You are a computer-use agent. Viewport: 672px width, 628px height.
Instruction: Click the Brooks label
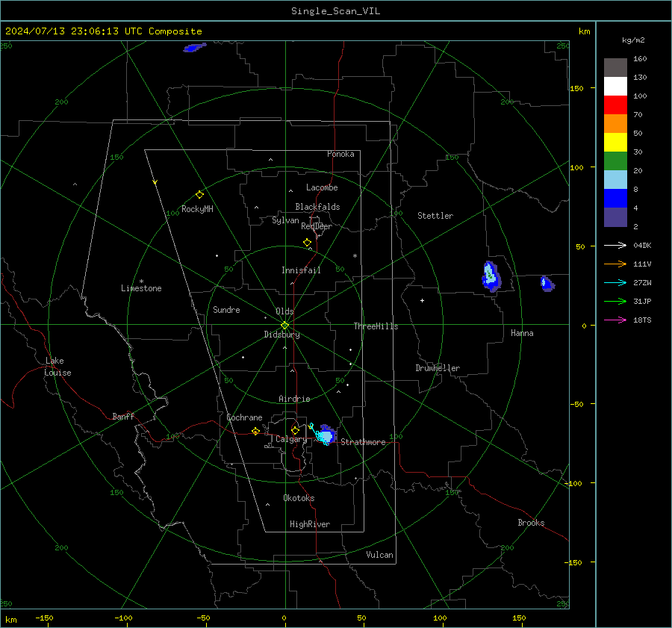(531, 523)
